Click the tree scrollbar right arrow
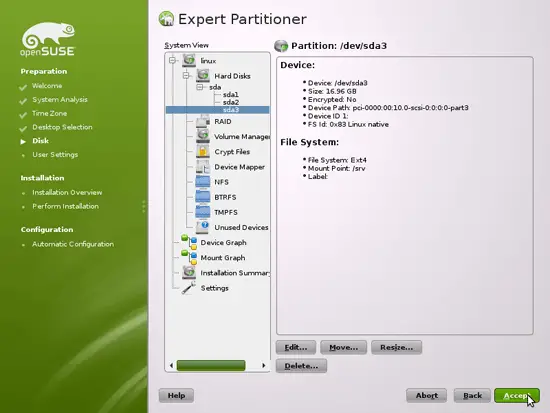The image size is (550, 413). [263, 365]
